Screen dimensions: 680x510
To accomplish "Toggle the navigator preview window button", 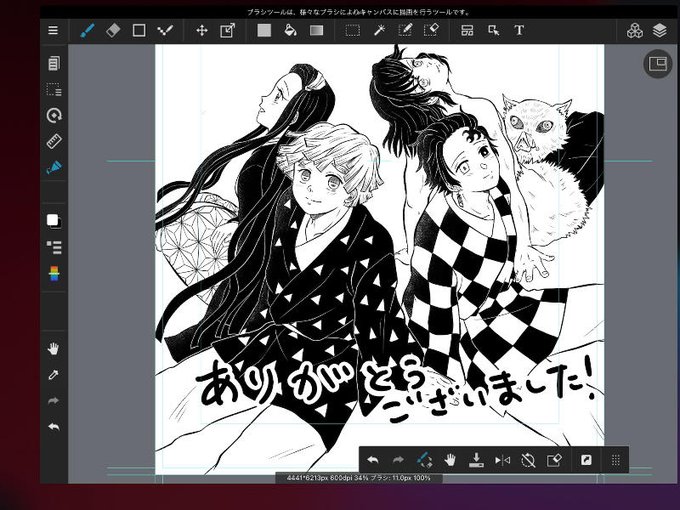I will coord(657,64).
